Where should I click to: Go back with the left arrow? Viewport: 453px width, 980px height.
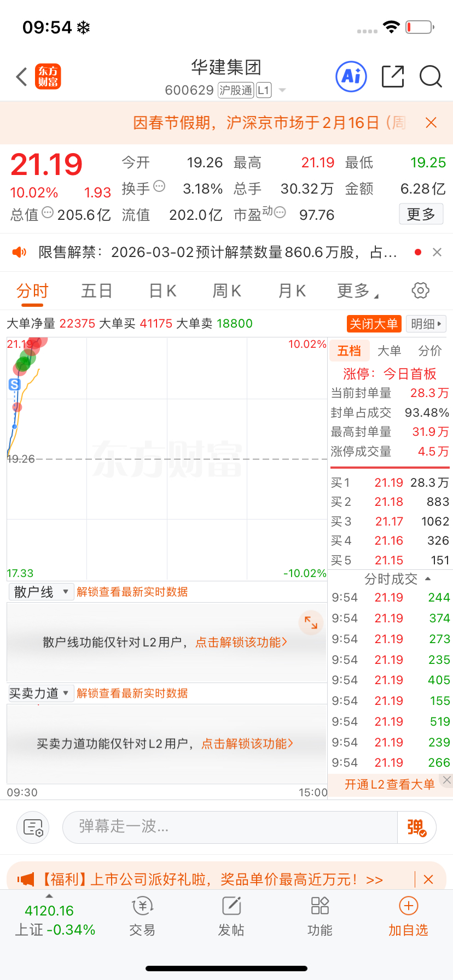coord(21,77)
